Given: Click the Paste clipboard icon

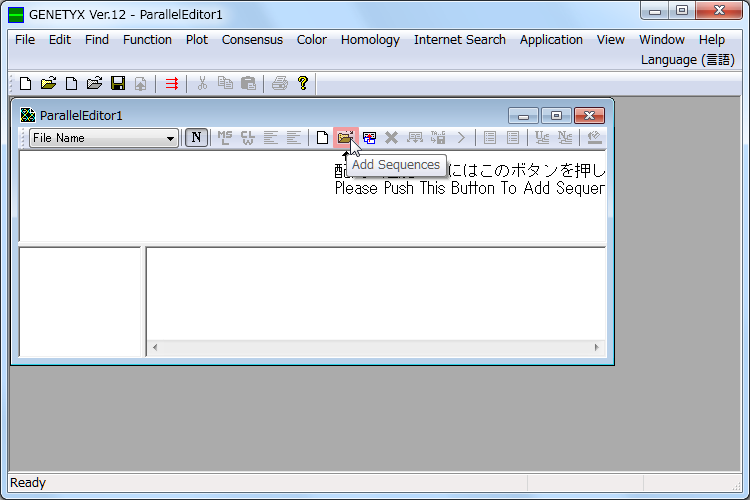Looking at the screenshot, I should tap(248, 84).
